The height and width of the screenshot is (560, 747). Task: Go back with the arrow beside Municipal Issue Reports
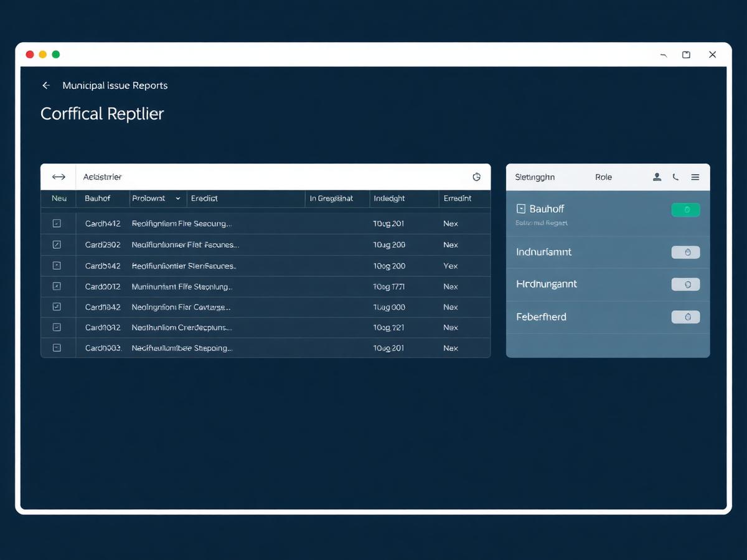pos(45,85)
